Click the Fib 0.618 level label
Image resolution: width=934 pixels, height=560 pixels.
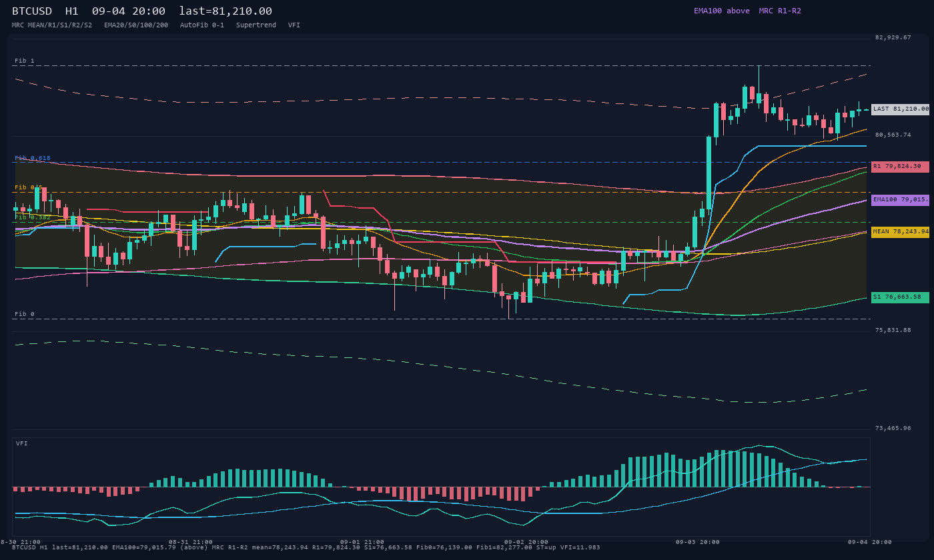point(33,158)
